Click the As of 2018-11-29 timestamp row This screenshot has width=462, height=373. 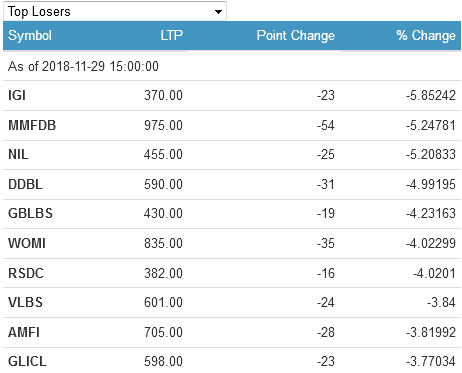click(232, 66)
